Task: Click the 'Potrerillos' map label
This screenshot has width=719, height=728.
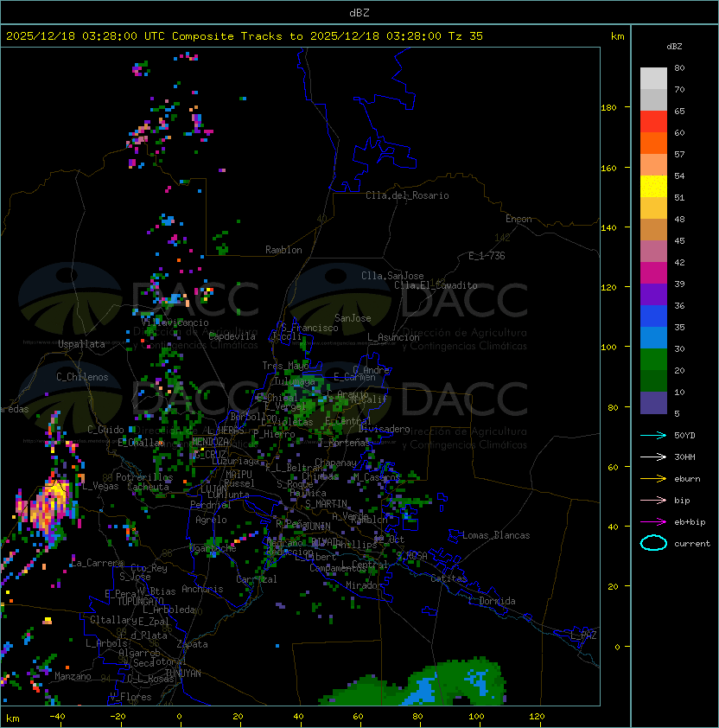Action: tap(144, 477)
